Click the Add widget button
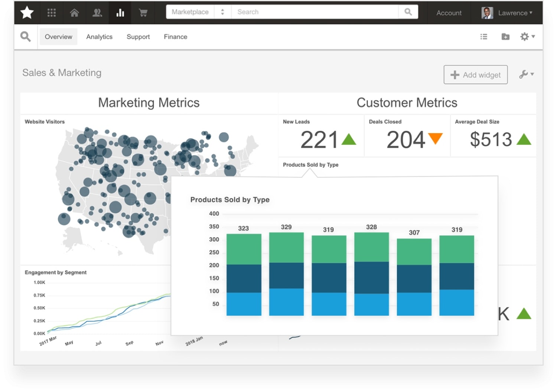557x392 pixels. (x=475, y=75)
